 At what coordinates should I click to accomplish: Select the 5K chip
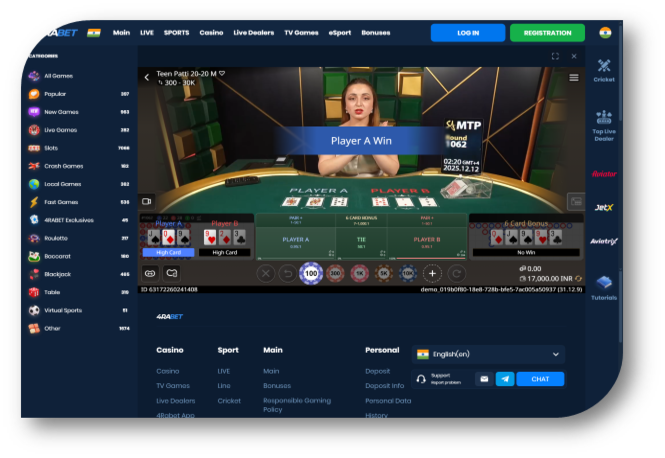[x=383, y=274]
